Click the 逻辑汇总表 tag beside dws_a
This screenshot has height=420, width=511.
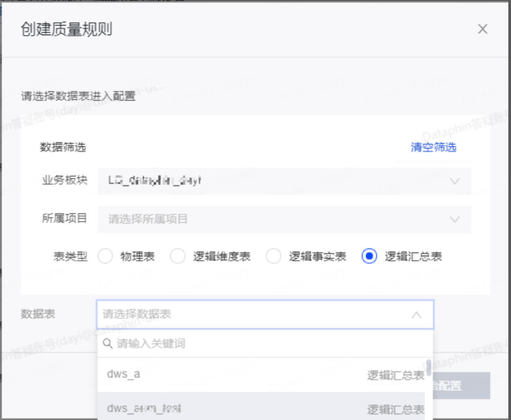(x=395, y=375)
